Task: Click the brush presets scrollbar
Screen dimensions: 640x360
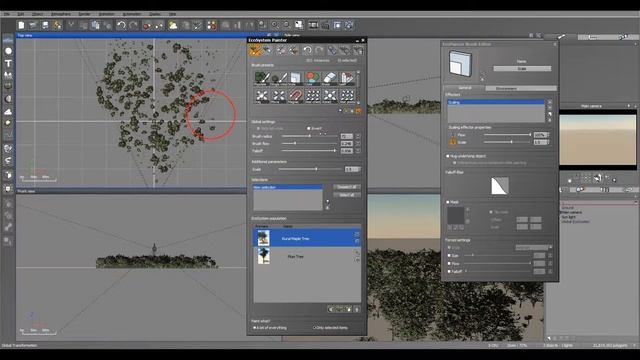Action: pyautogui.click(x=358, y=87)
